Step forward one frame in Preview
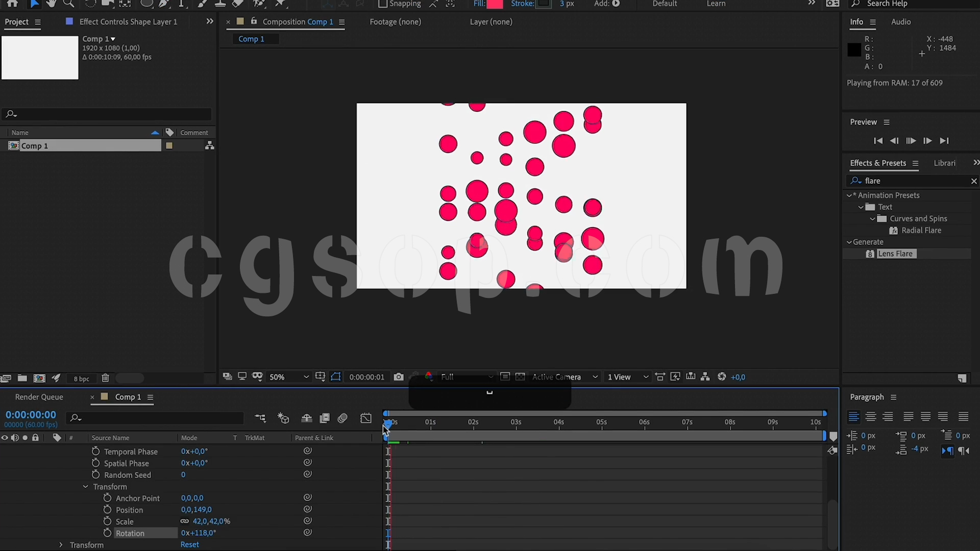 927,141
